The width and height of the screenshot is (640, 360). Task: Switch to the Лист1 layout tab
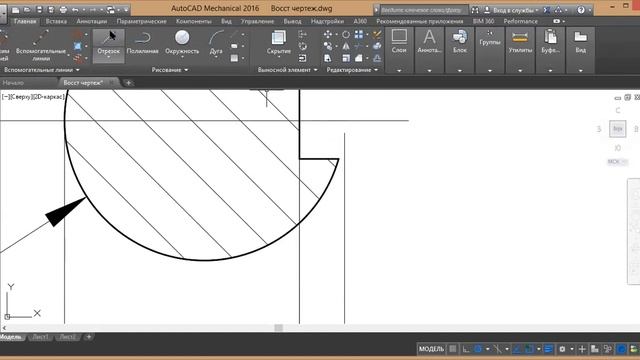click(x=40, y=337)
